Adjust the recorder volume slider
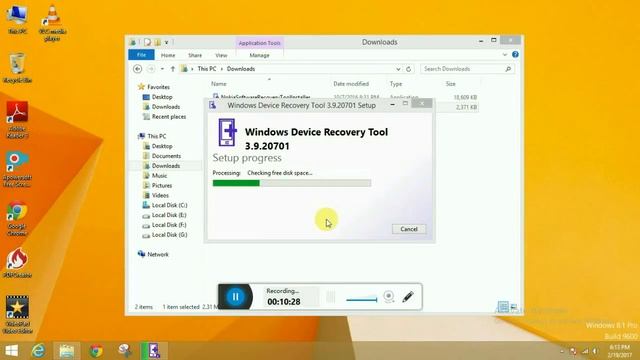Screen dimensions: 640x360 362,300
